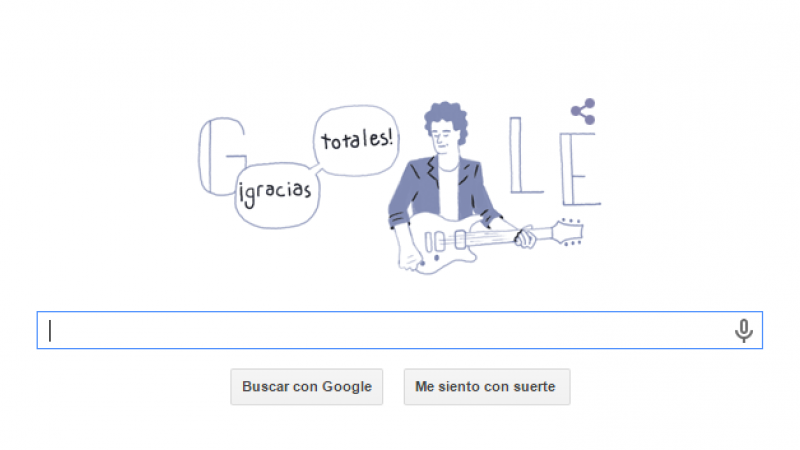Activate the microphone voice search icon

tap(743, 331)
